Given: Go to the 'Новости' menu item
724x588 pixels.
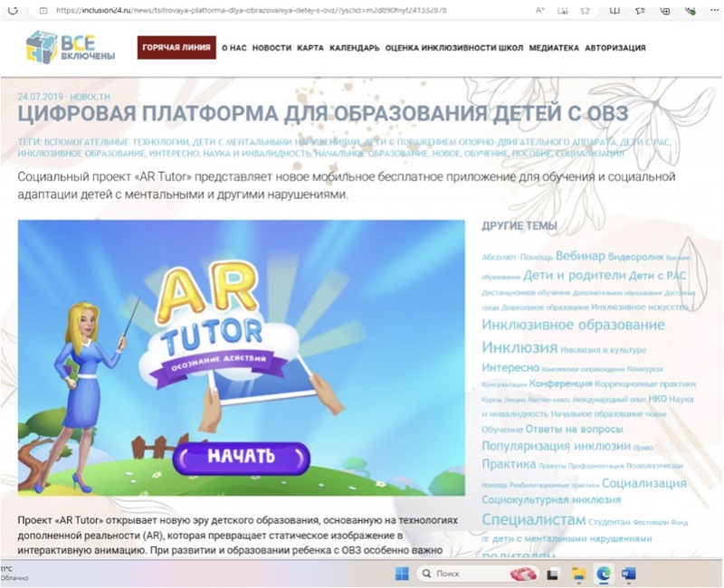Looking at the screenshot, I should point(271,48).
